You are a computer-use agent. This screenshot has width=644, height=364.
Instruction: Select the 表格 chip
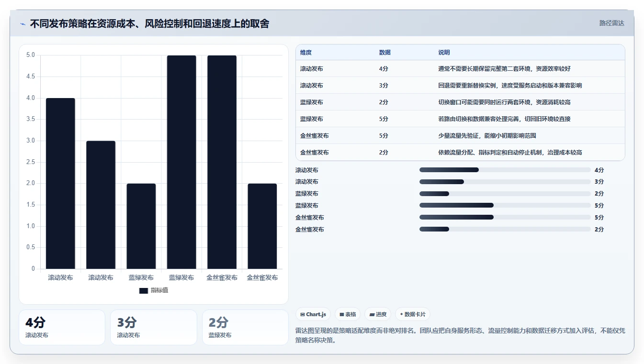tap(348, 314)
